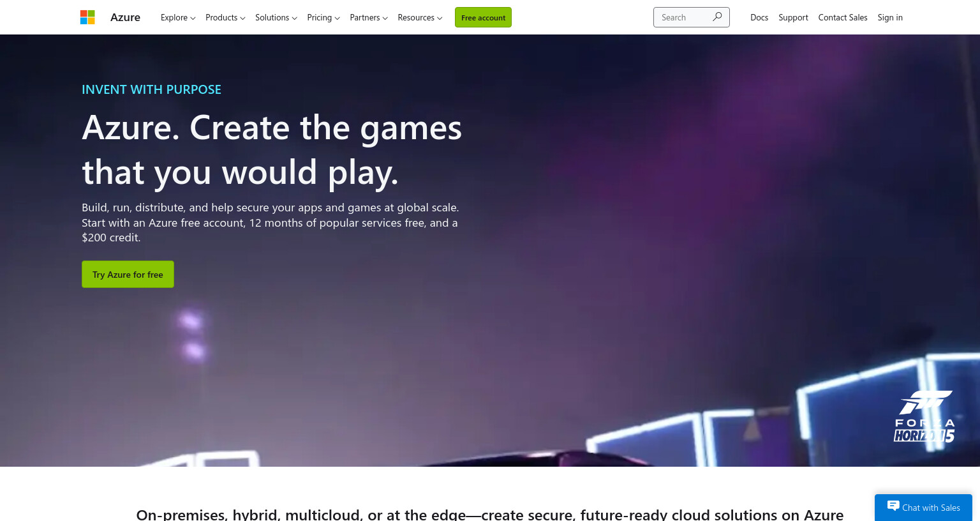Open the Explore dropdown menu
980x521 pixels.
pyautogui.click(x=178, y=17)
